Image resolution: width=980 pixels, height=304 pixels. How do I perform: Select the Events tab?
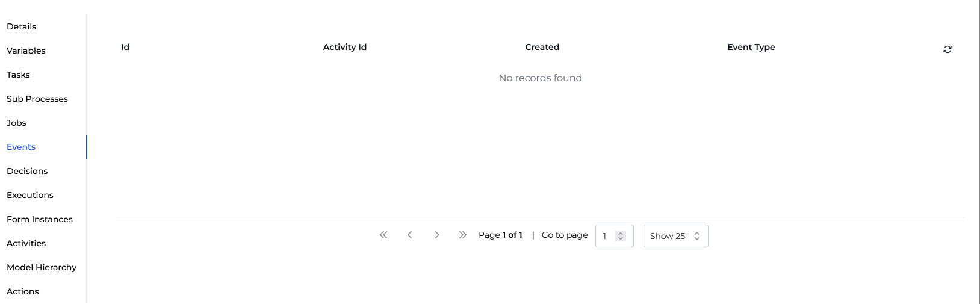[x=21, y=147]
